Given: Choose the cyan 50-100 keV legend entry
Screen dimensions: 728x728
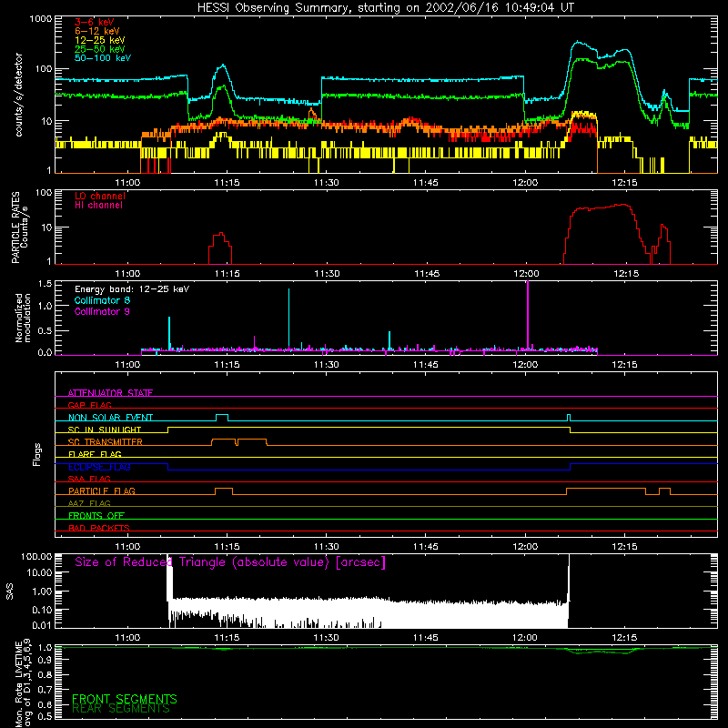Looking at the screenshot, I should tap(103, 58).
